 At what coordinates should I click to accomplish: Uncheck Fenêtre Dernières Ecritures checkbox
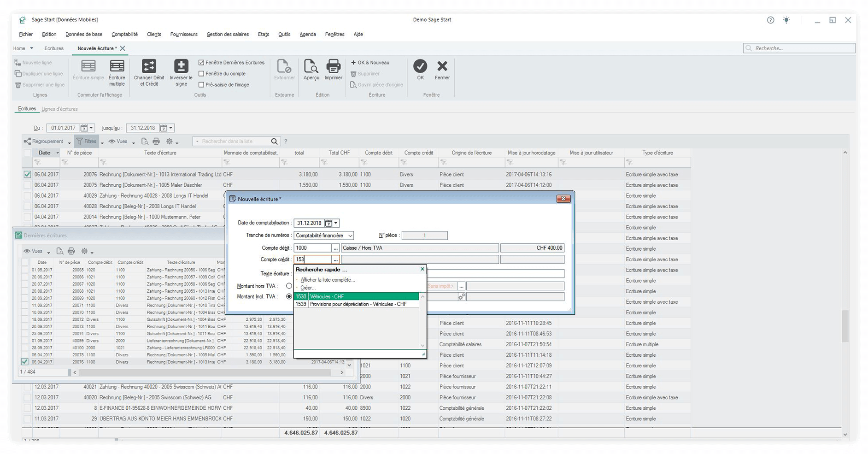click(x=201, y=63)
